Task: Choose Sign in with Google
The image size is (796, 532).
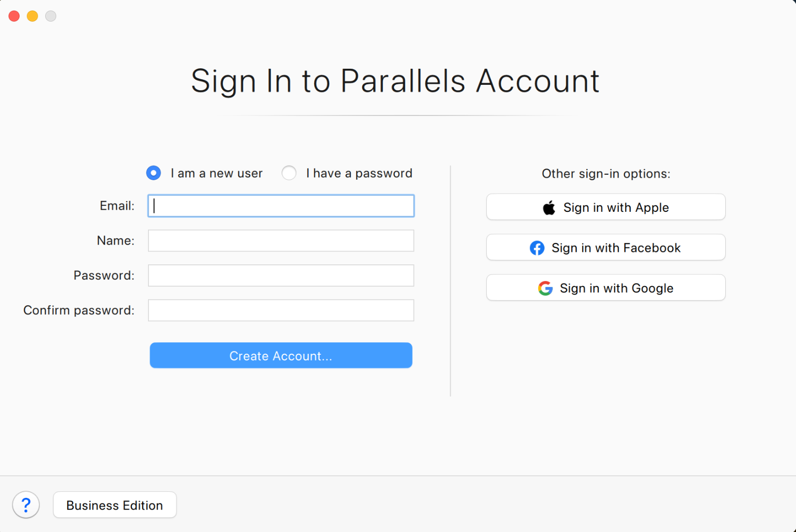Action: [616, 288]
